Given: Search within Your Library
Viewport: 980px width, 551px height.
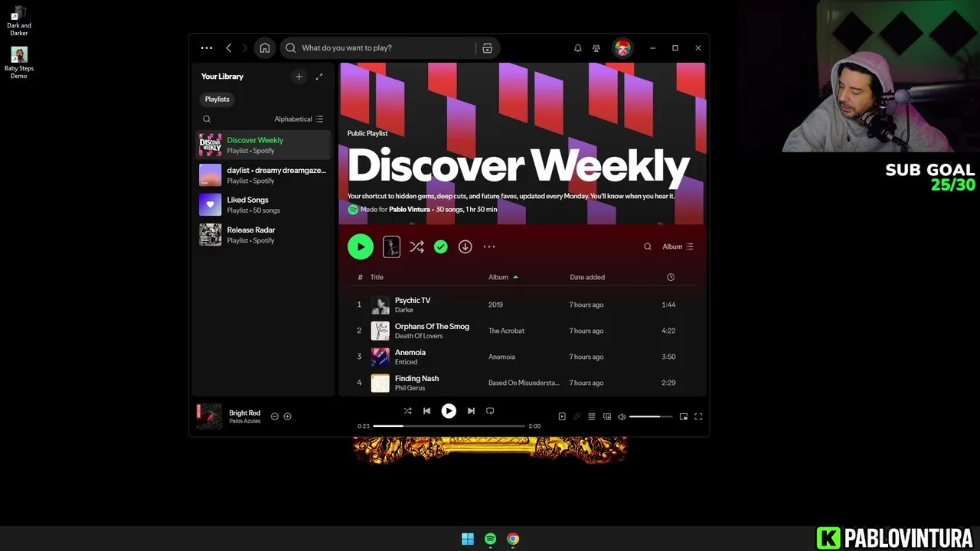Looking at the screenshot, I should 207,119.
